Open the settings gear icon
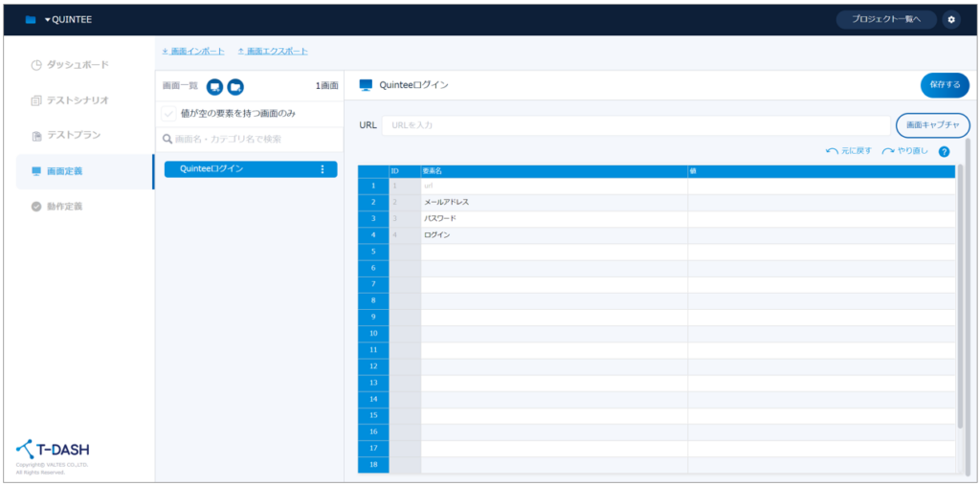Viewport: 980px width, 486px height. 950,19
